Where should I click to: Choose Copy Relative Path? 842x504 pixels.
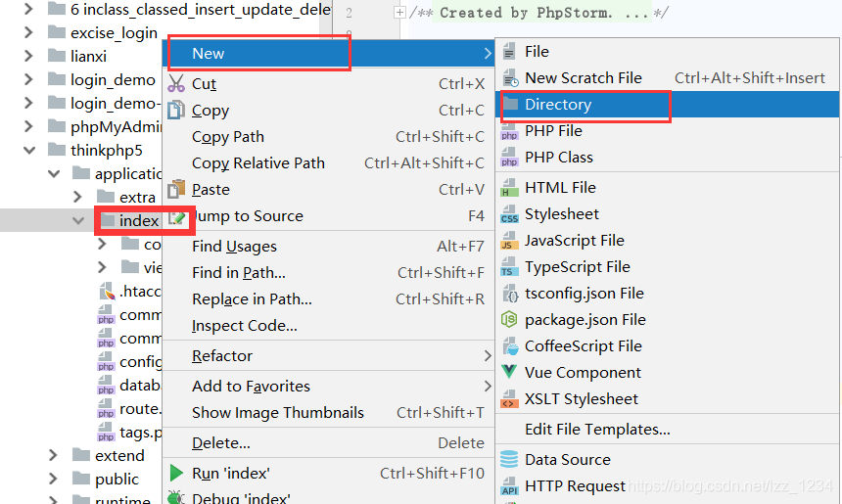(328, 163)
